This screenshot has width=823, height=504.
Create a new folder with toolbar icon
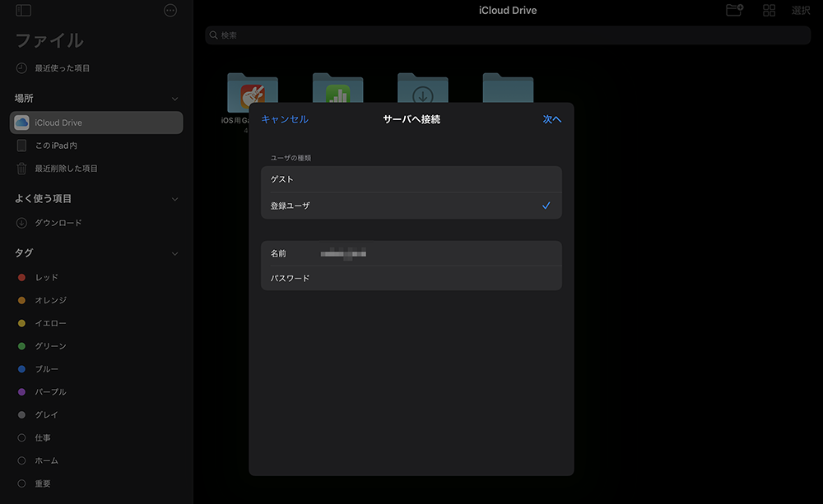click(x=734, y=11)
